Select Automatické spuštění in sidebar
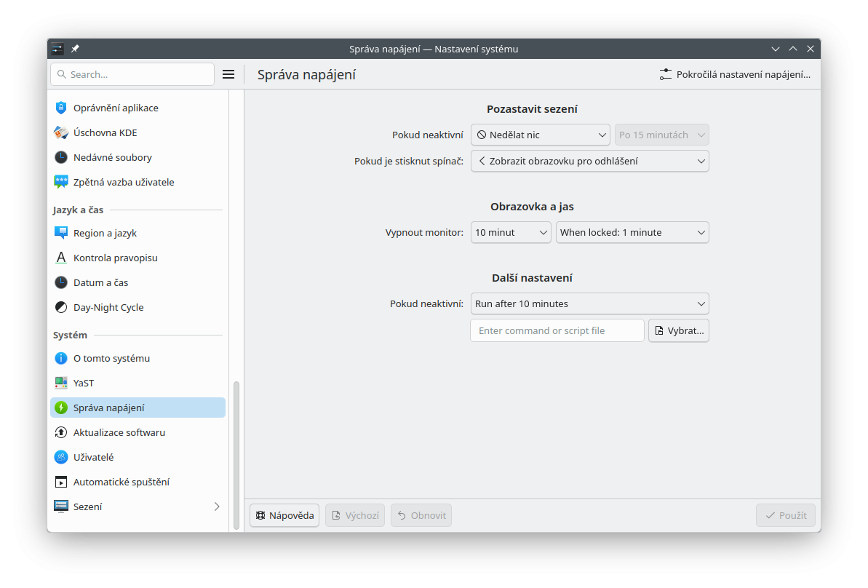The height and width of the screenshot is (588, 868). coord(121,482)
